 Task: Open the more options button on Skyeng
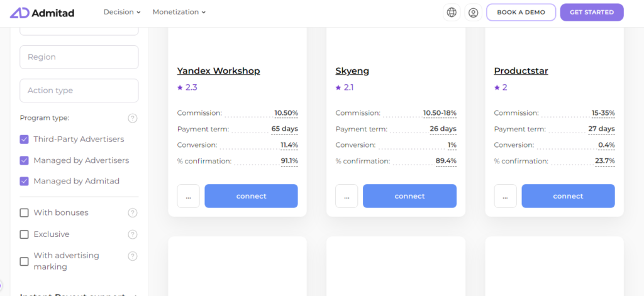347,196
